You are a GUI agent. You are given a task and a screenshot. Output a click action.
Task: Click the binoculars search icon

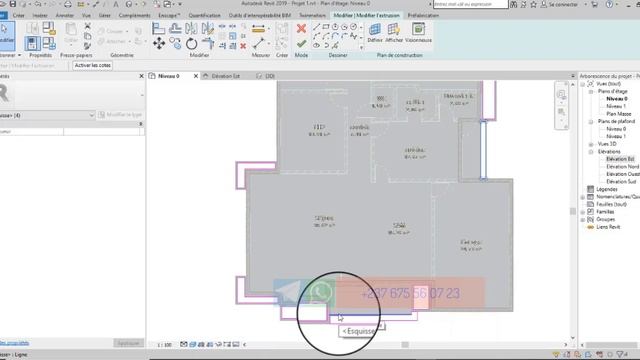tap(513, 4)
